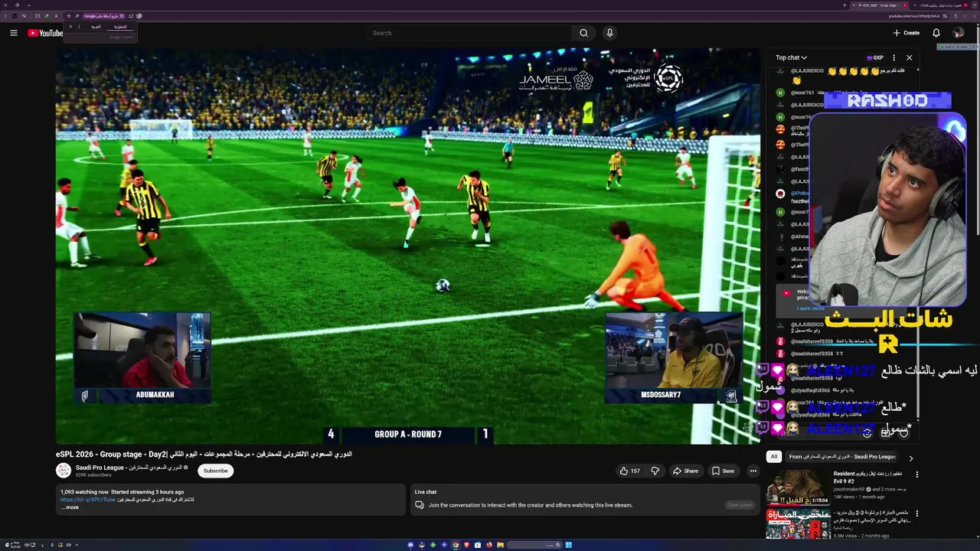Screen dimensions: 980x551
Task: Open the translate popup options menu
Action: (78, 27)
